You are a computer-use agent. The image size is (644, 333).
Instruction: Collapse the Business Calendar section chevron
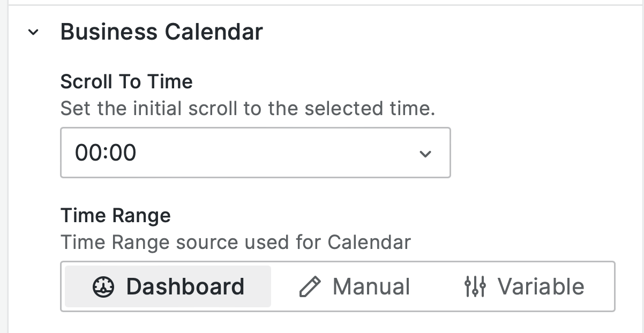coord(33,33)
